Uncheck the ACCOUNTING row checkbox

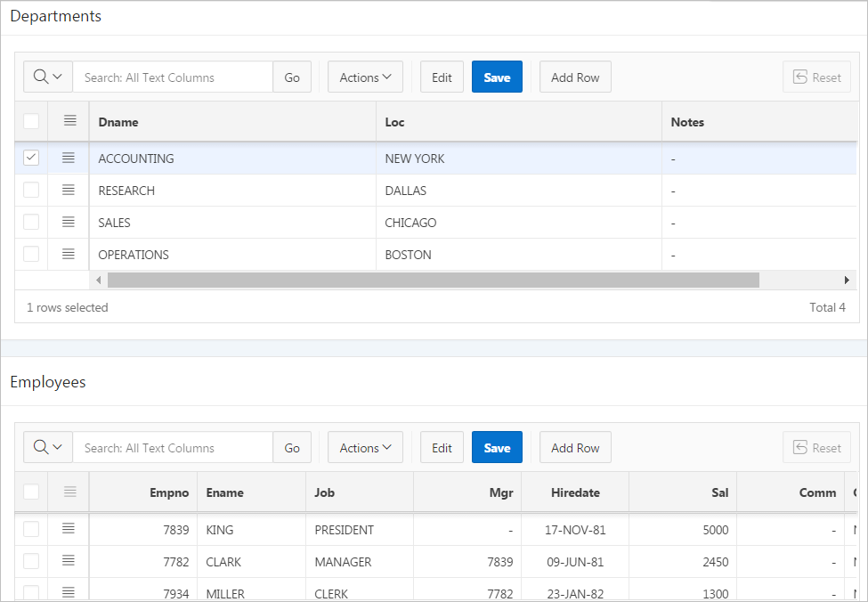click(x=31, y=158)
